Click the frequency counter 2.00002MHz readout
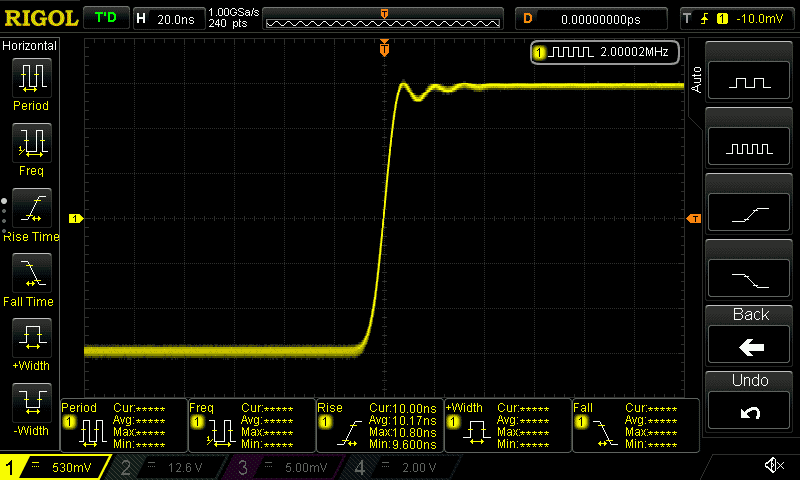Image resolution: width=800 pixels, height=480 pixels. click(x=605, y=52)
